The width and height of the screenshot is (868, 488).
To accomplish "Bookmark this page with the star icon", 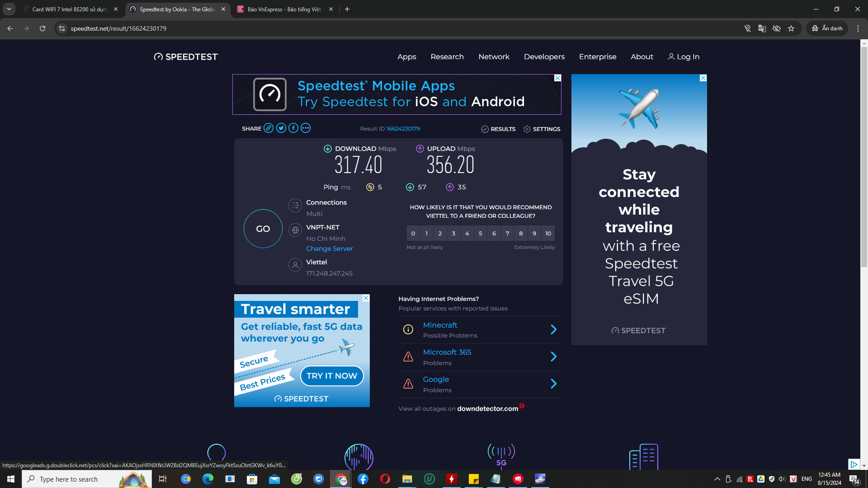I will coord(791,28).
